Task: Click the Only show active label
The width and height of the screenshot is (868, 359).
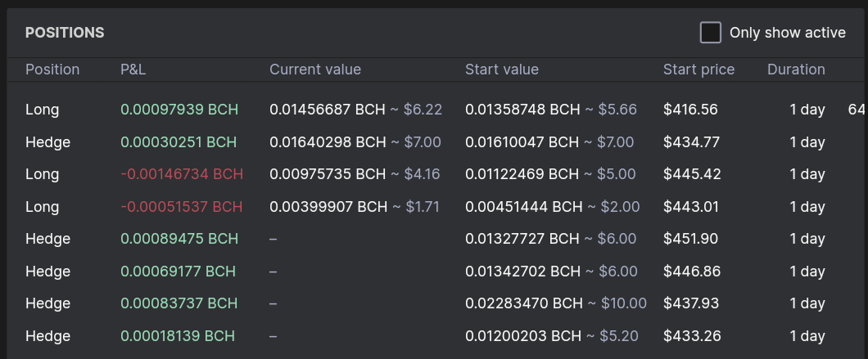Action: (x=787, y=33)
